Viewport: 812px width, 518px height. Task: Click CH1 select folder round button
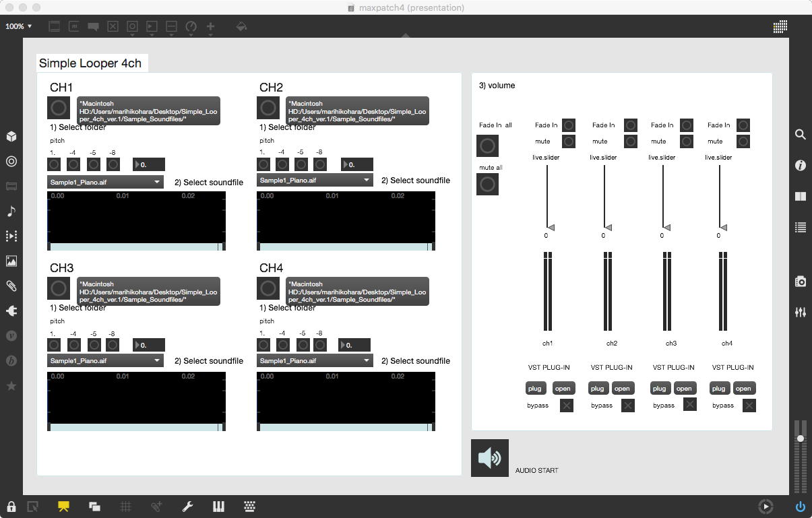click(x=59, y=107)
